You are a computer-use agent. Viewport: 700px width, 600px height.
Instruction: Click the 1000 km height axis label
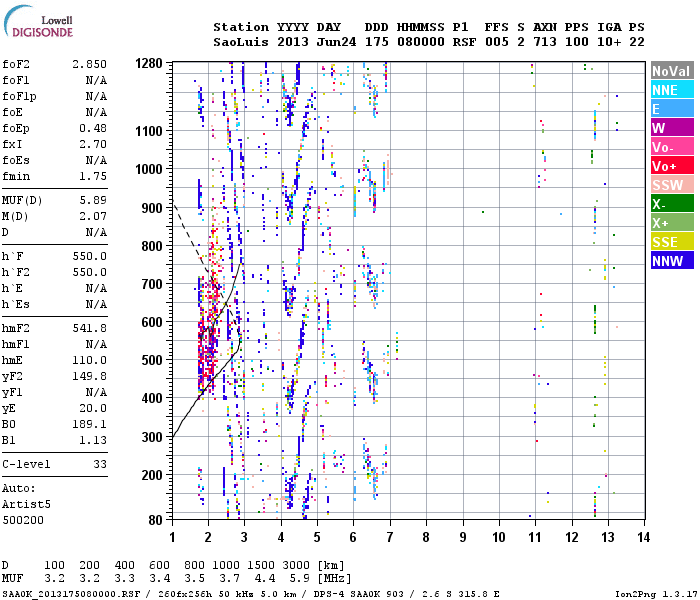tap(149, 169)
